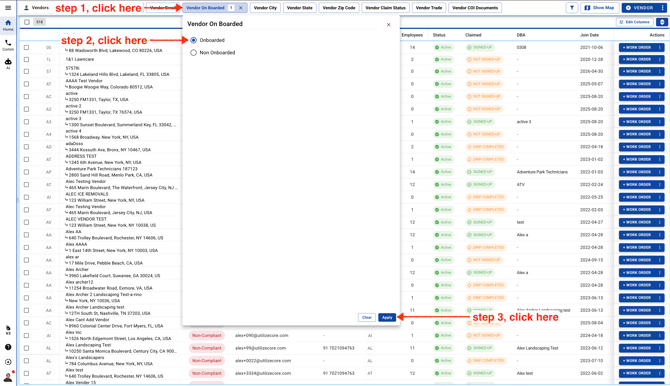Open row actions menu for 1&1 Lawncare
670x386 pixels.
[x=659, y=59]
